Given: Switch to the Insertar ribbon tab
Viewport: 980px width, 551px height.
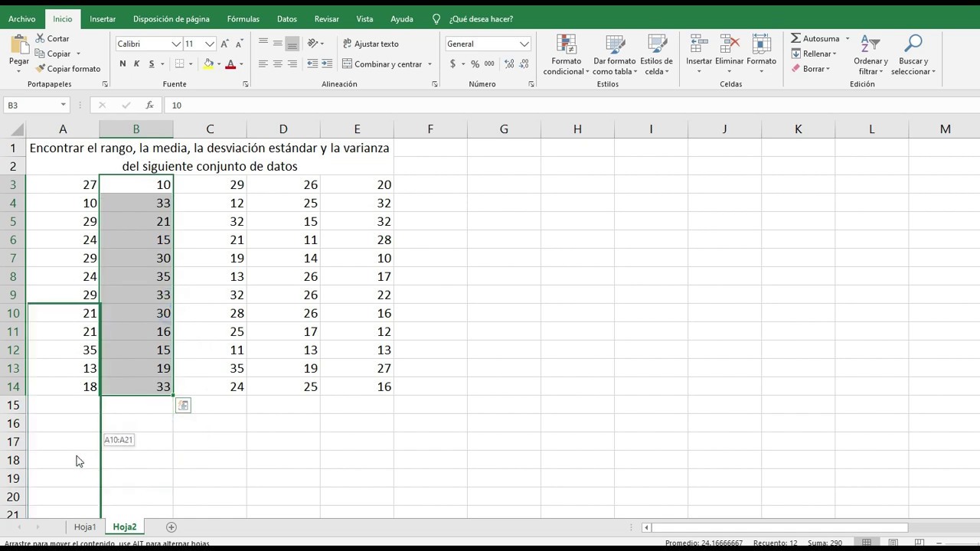Looking at the screenshot, I should (102, 18).
